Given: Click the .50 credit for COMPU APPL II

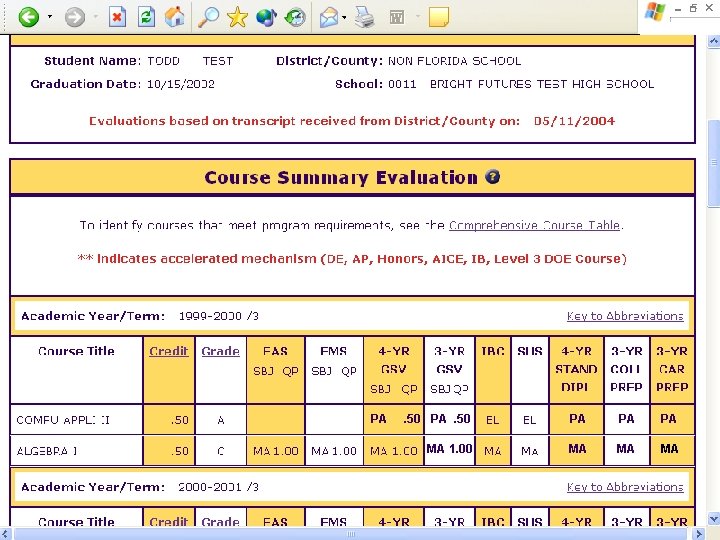Looking at the screenshot, I should tap(179, 420).
